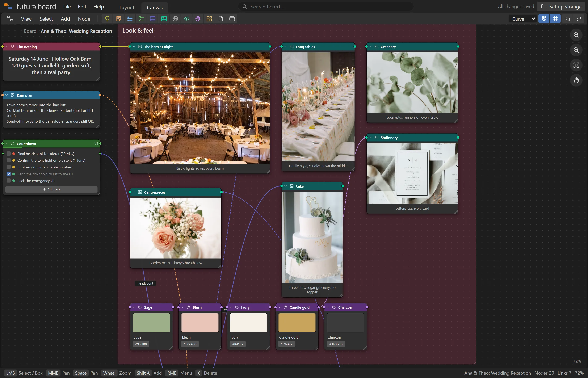
Task: Switch to the Layout tab
Action: tap(127, 7)
